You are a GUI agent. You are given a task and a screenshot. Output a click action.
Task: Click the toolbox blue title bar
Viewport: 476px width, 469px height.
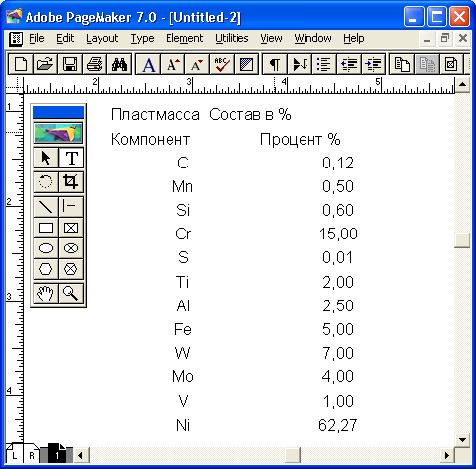pyautogui.click(x=58, y=112)
